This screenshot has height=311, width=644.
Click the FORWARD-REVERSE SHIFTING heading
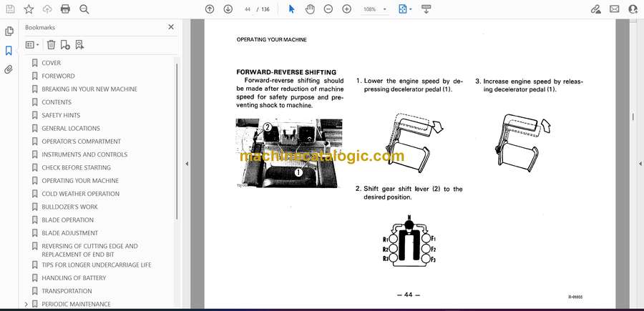pos(286,72)
